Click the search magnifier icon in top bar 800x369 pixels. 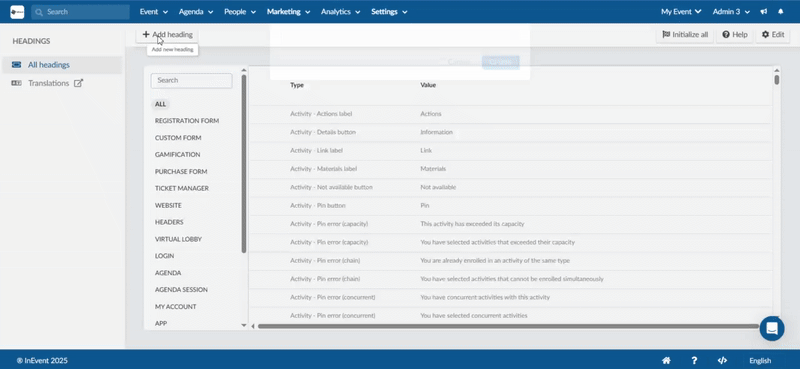click(x=39, y=12)
